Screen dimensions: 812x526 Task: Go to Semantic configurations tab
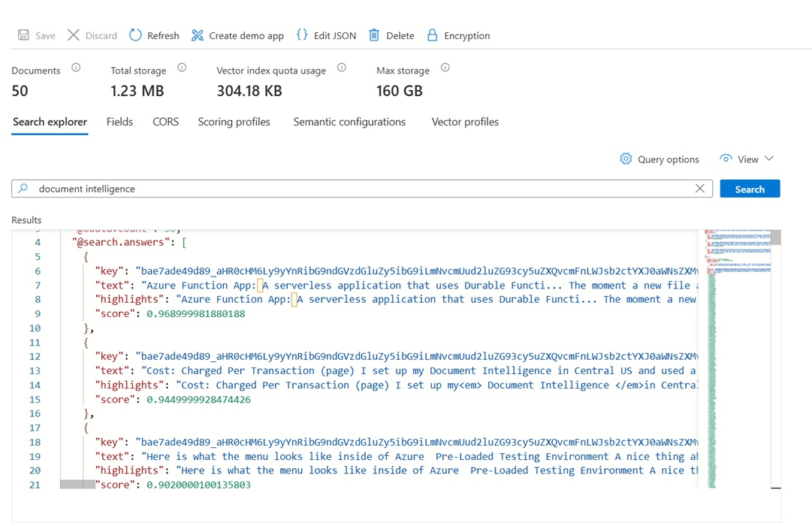(x=349, y=122)
